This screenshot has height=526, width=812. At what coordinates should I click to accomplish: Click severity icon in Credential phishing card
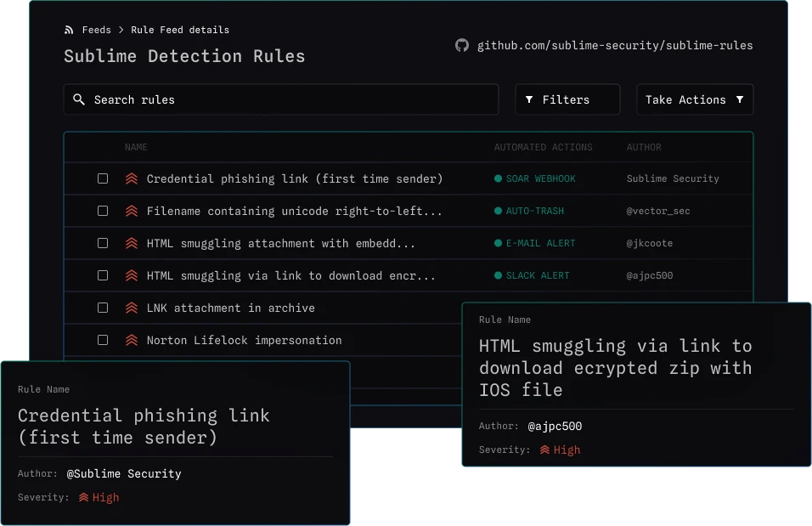(83, 497)
